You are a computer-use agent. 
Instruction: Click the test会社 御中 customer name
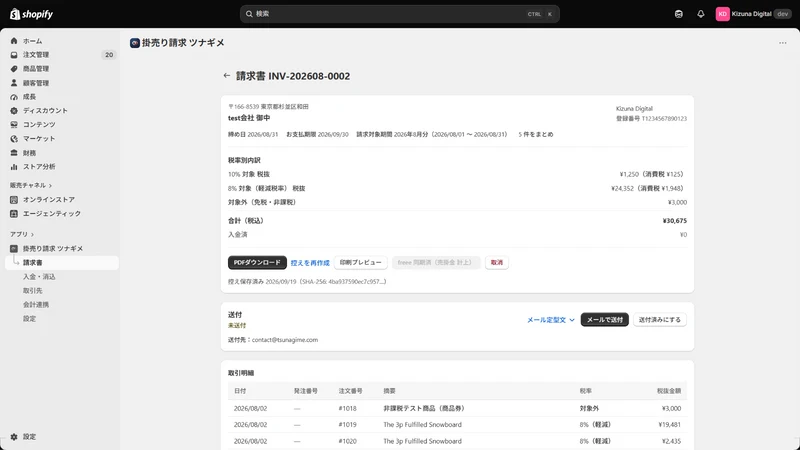tap(249, 118)
